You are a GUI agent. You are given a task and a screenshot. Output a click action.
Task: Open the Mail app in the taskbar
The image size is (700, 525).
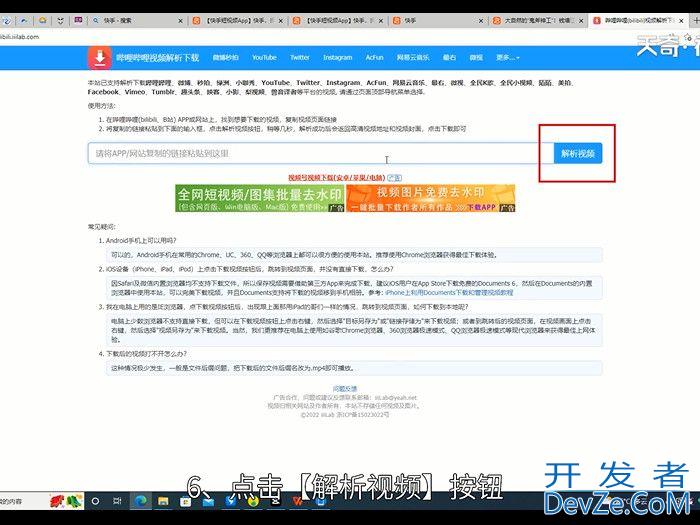pos(208,501)
